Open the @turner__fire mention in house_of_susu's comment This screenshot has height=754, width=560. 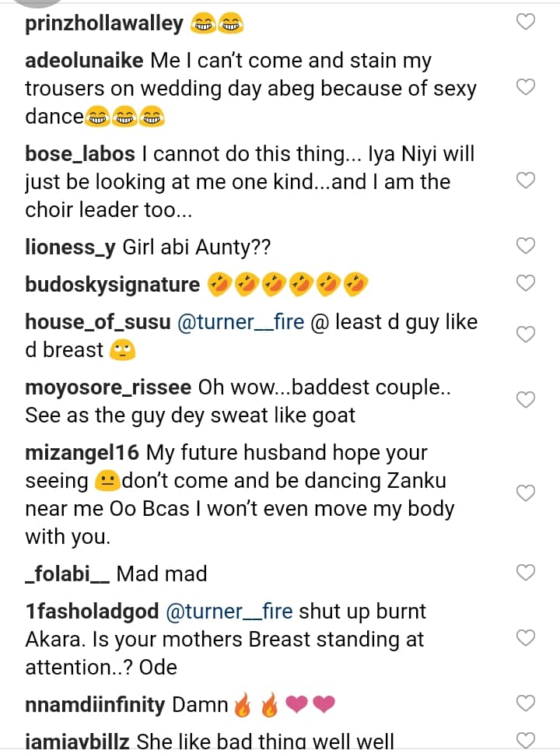[x=240, y=322]
